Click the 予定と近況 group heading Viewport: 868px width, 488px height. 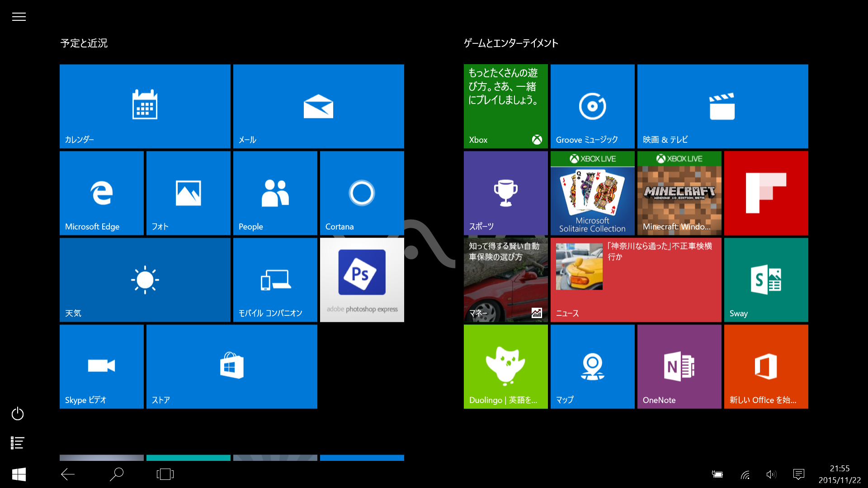84,43
